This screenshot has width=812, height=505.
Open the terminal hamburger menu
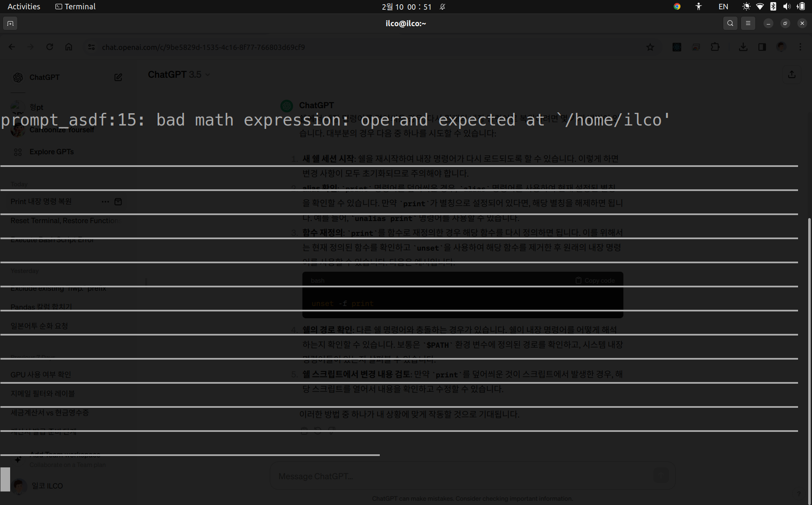(x=748, y=24)
